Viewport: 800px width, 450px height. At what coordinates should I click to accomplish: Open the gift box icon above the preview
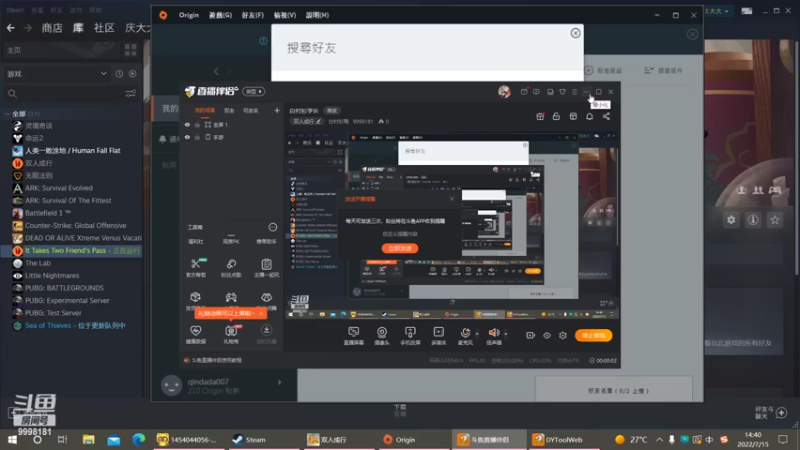click(540, 116)
